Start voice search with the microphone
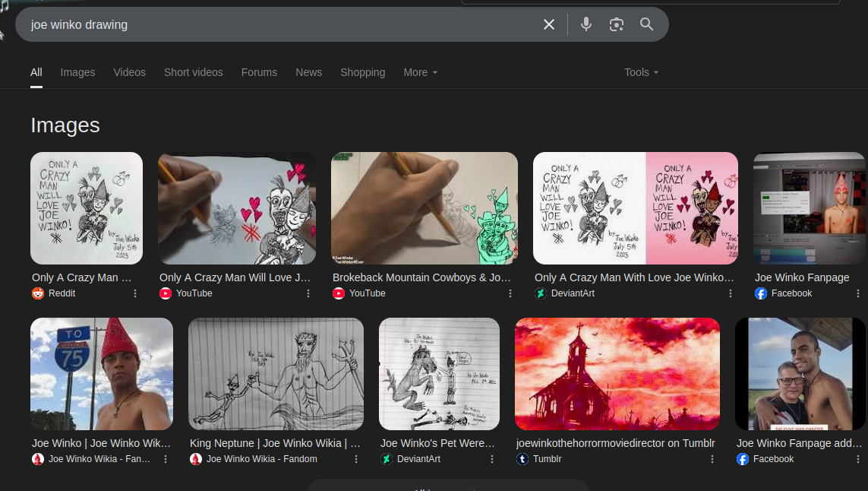Image resolution: width=868 pixels, height=491 pixels. 586,24
